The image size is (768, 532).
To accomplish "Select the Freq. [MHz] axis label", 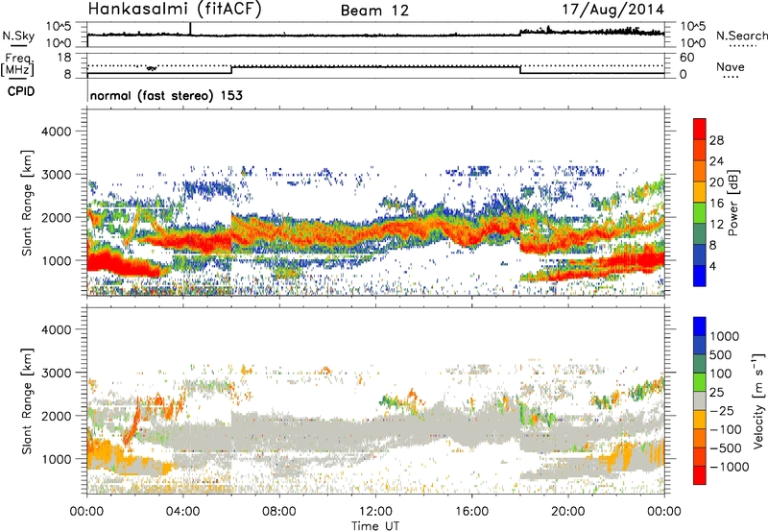I will pos(17,64).
